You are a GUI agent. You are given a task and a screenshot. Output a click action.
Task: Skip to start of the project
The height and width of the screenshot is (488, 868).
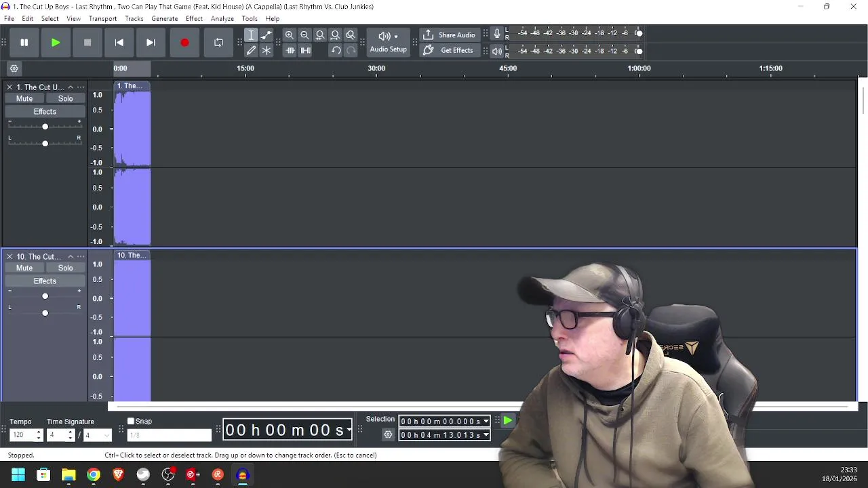tap(119, 43)
